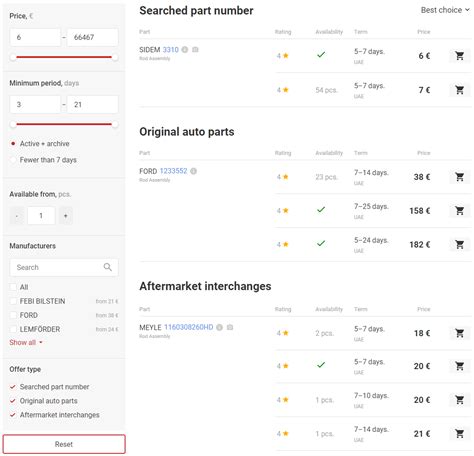Open info icon beside FORD 1233552
Screen dimensions: 474x456
[193, 171]
